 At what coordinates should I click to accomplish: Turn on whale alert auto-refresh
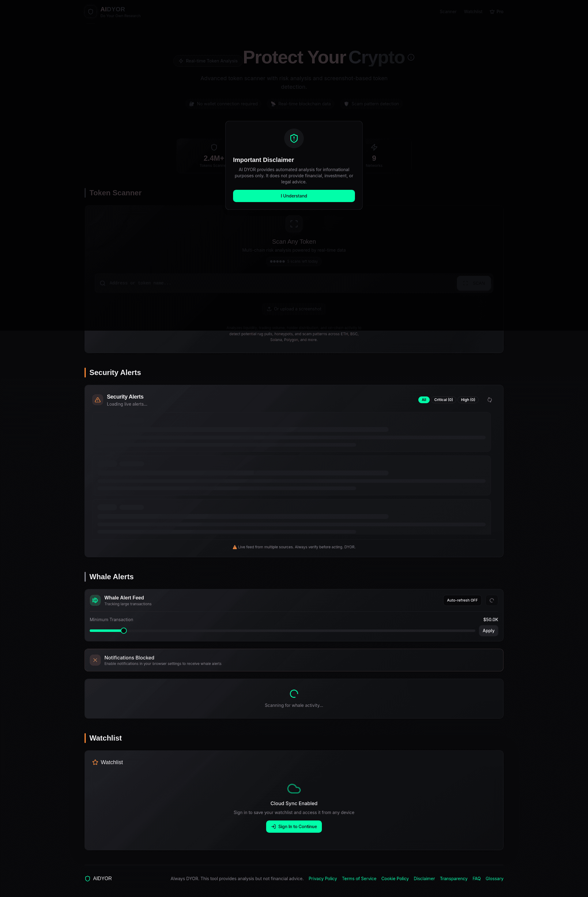(x=462, y=600)
